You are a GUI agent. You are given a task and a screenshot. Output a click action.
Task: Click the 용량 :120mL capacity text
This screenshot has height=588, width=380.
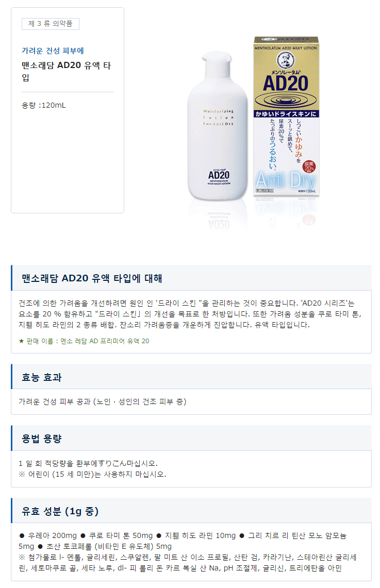coord(43,105)
